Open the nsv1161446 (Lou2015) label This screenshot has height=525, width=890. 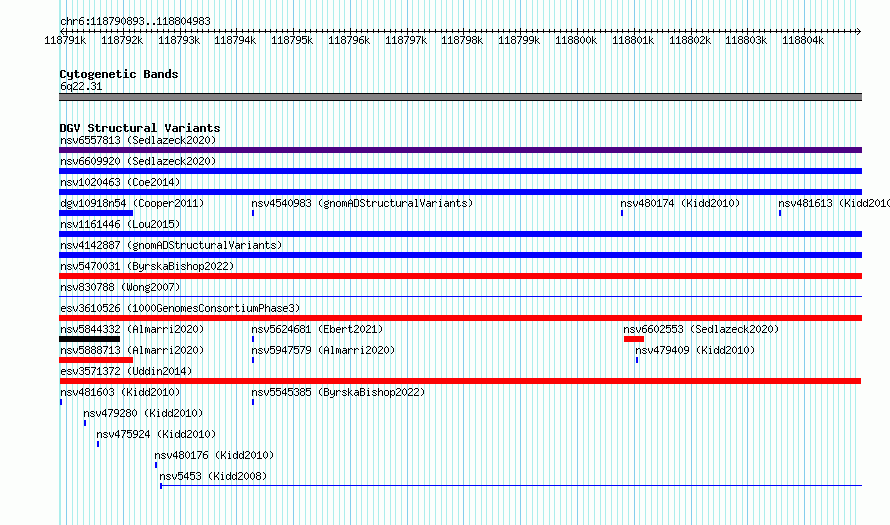coord(120,224)
